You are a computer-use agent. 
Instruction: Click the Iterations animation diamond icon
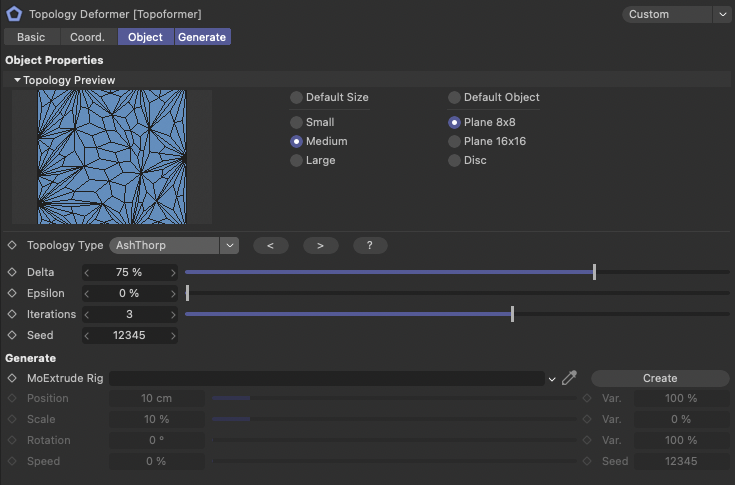12,314
